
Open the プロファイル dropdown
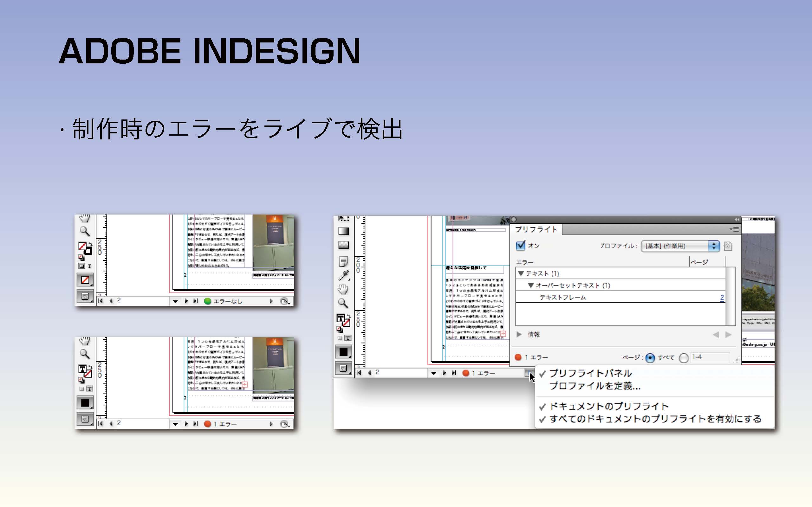[x=680, y=246]
